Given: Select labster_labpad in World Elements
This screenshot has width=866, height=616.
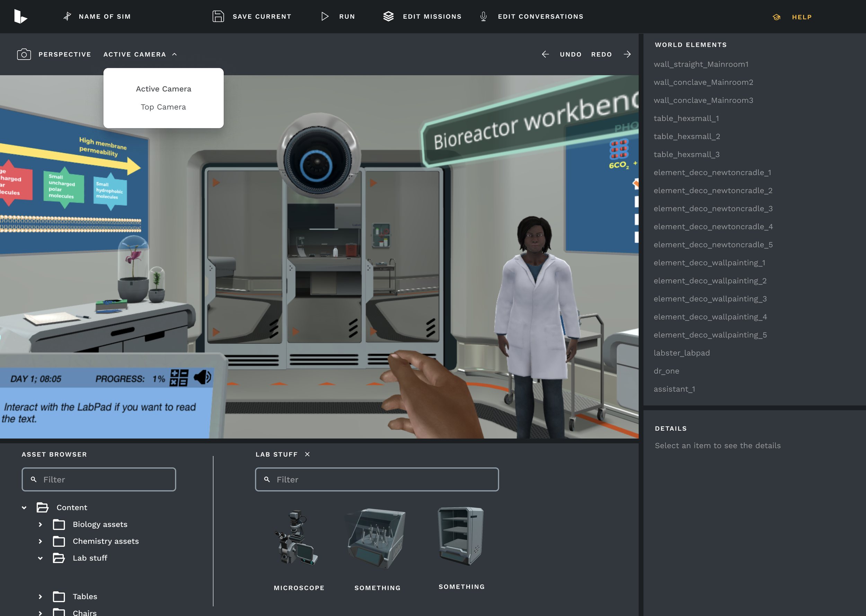Looking at the screenshot, I should point(681,353).
